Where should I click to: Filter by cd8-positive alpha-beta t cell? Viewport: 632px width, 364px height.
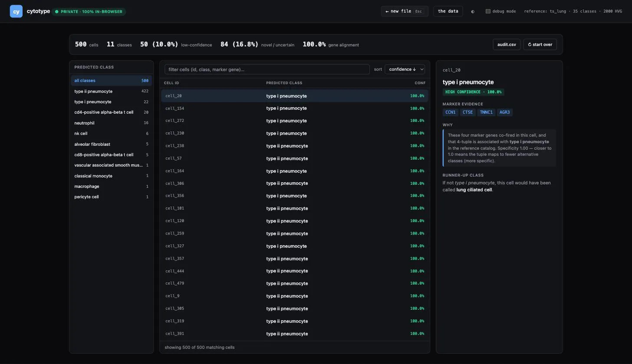[112, 155]
